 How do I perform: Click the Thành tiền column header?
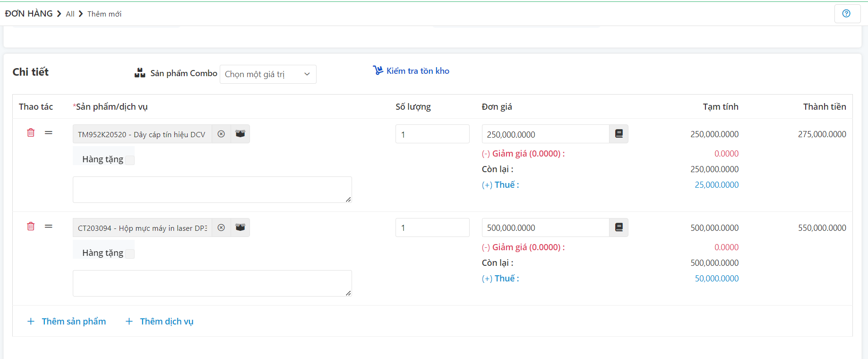[x=825, y=107]
